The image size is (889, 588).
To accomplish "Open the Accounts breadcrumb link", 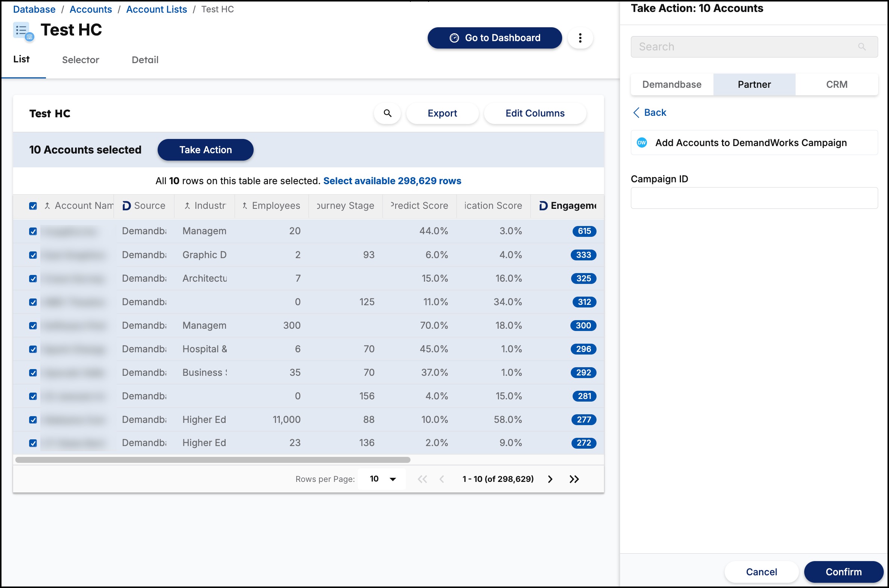I will (x=91, y=9).
